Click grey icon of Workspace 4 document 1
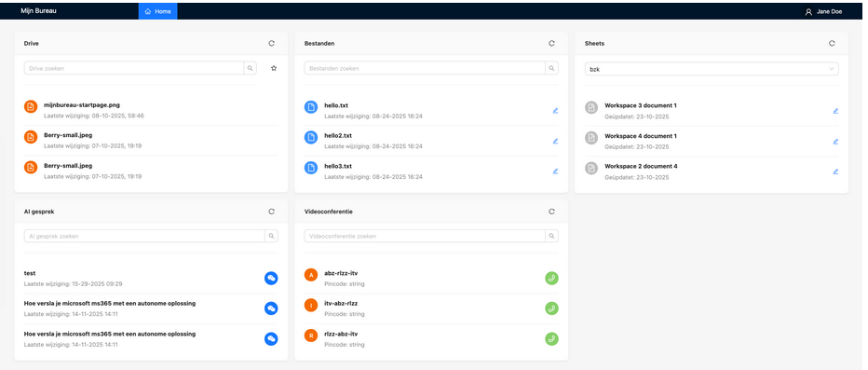 (591, 137)
